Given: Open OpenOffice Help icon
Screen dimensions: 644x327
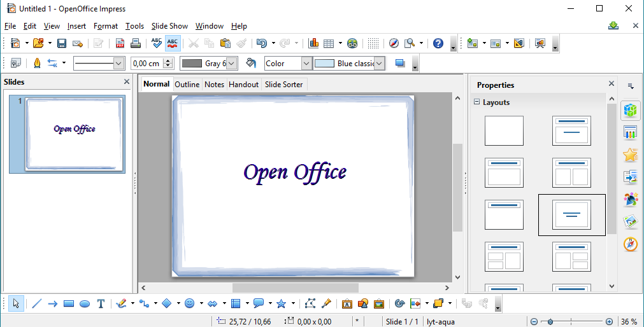Looking at the screenshot, I should [x=438, y=43].
